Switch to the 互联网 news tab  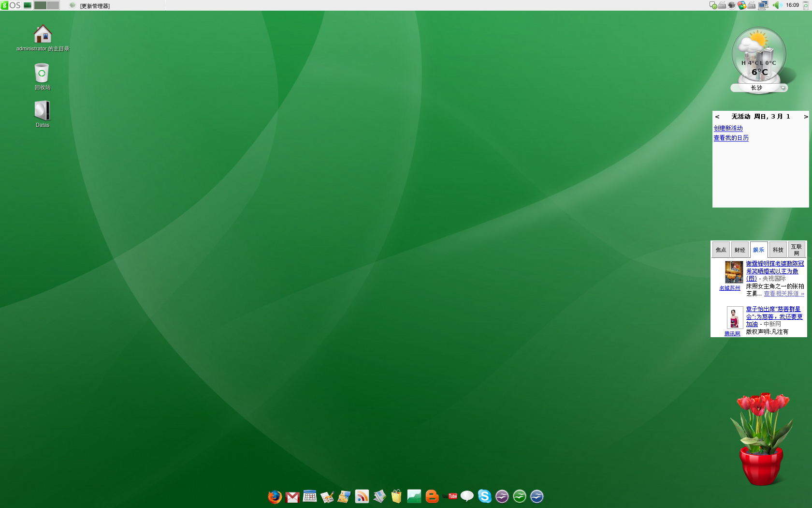click(x=797, y=250)
